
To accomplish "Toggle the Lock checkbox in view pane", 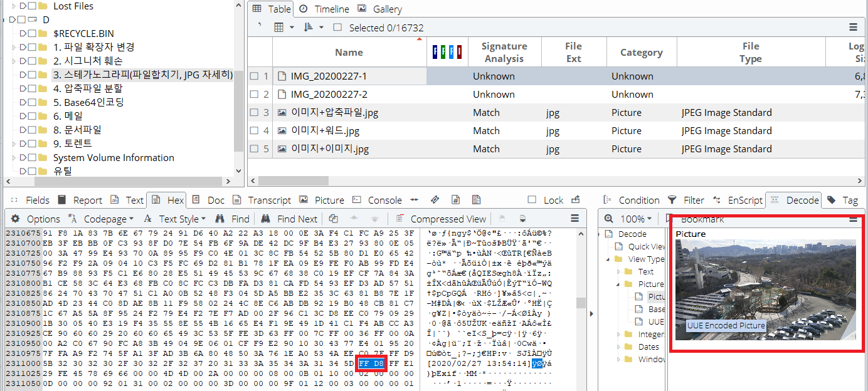I will tap(532, 200).
